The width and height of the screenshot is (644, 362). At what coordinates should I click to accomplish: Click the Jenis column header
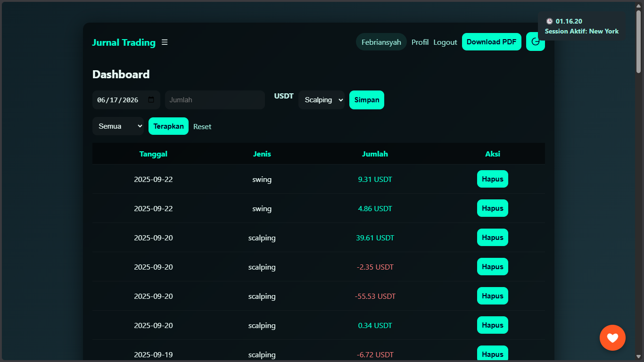262,154
